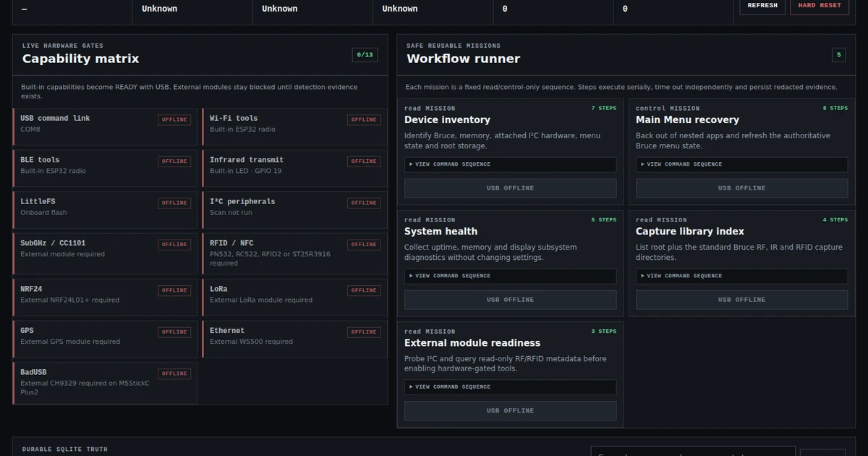Click the Device inventory mission title
Image resolution: width=868 pixels, height=456 pixels.
[x=447, y=120]
